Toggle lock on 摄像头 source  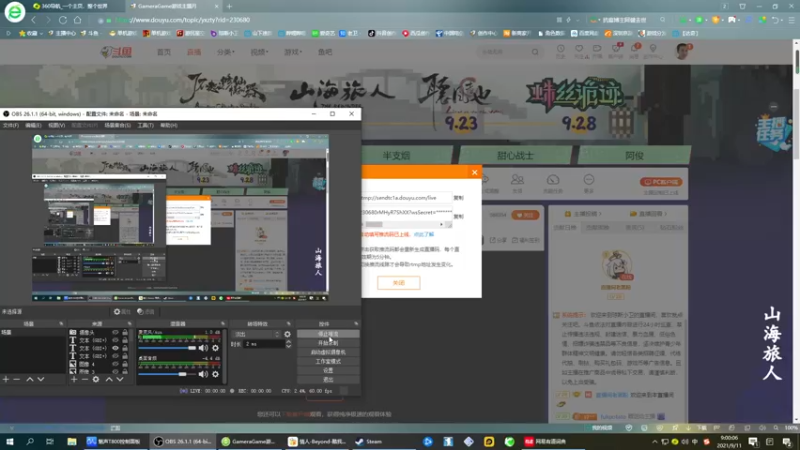tap(125, 333)
